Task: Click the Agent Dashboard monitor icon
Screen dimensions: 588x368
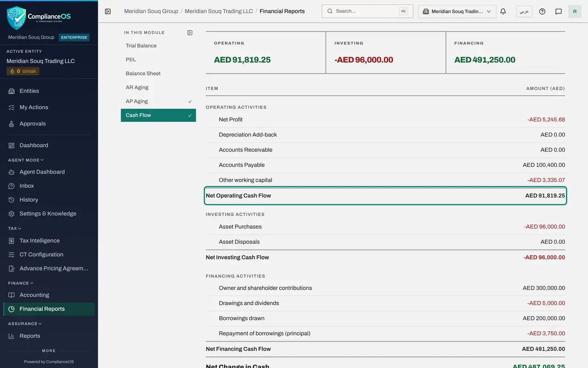Action: pos(11,172)
